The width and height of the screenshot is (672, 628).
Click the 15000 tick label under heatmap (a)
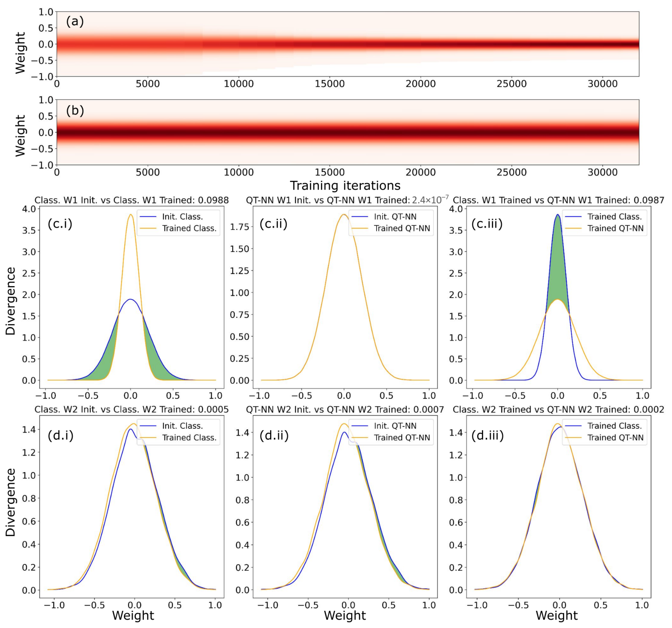click(x=330, y=84)
